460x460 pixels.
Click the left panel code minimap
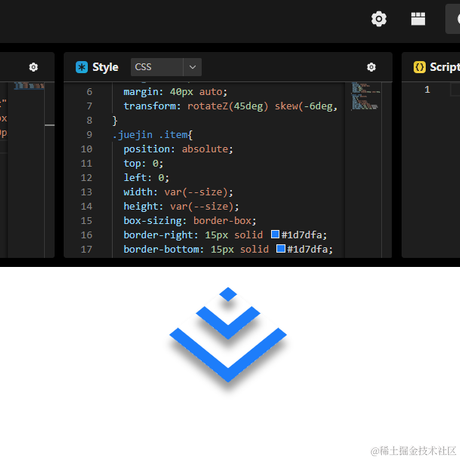tap(29, 86)
